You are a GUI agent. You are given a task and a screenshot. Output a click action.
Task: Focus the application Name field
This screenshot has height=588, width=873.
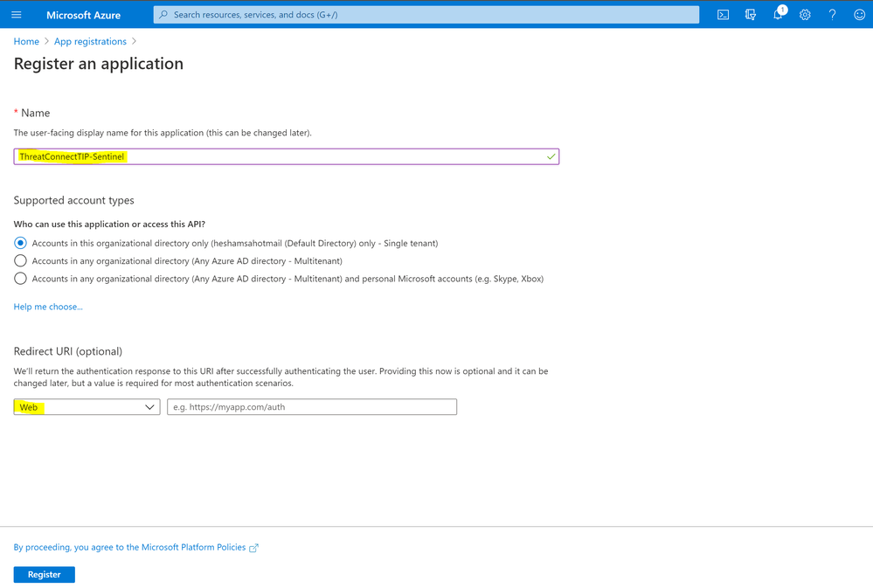286,156
